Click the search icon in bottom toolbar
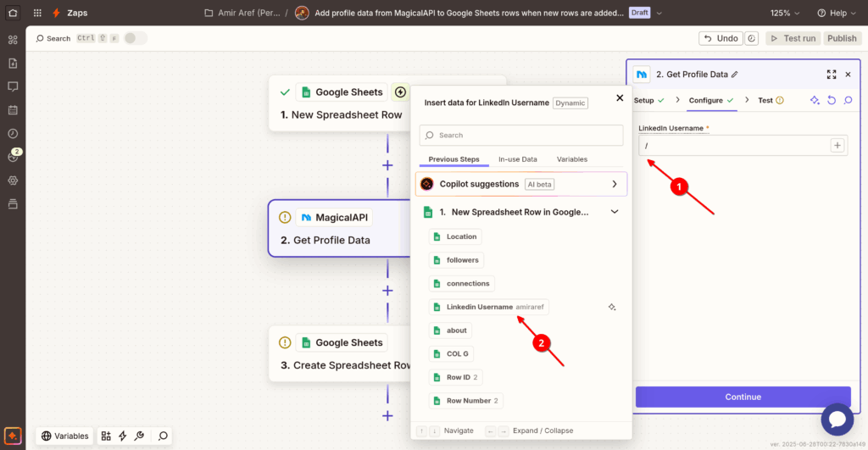 click(x=163, y=436)
